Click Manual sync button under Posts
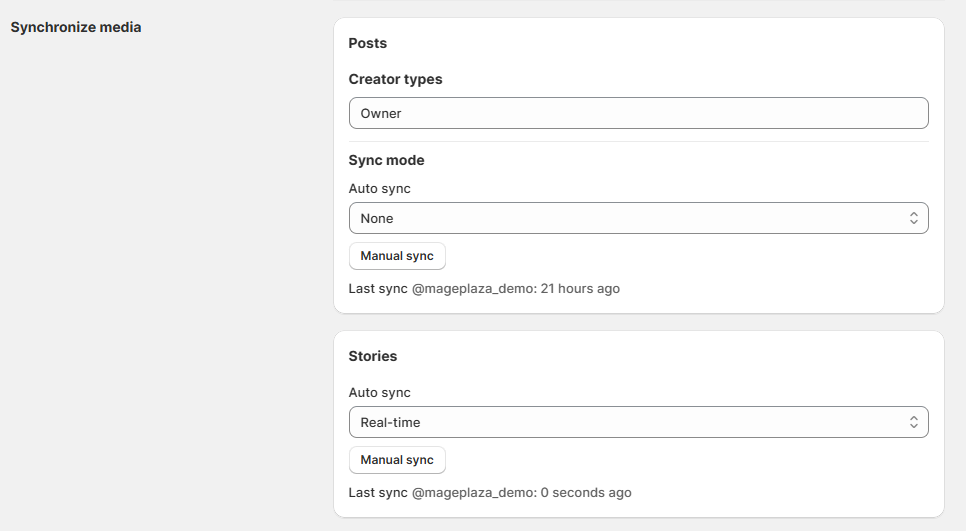This screenshot has width=966, height=531. pos(397,256)
